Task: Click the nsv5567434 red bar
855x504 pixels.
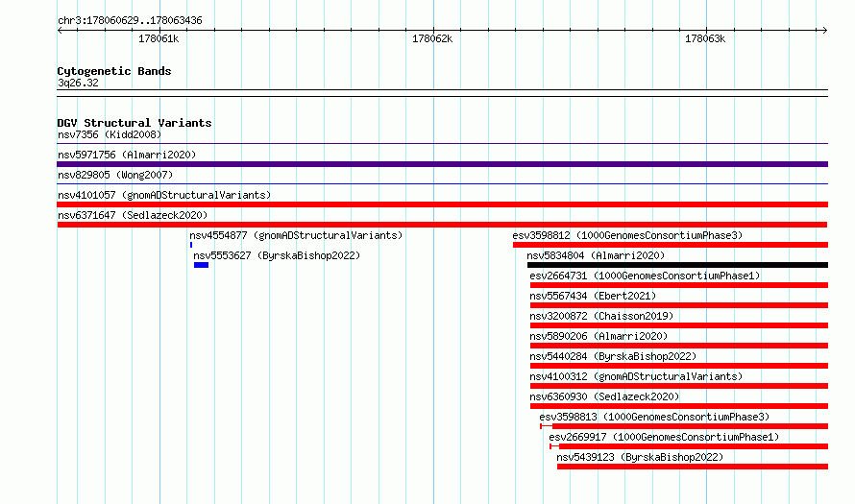Action: coord(679,305)
